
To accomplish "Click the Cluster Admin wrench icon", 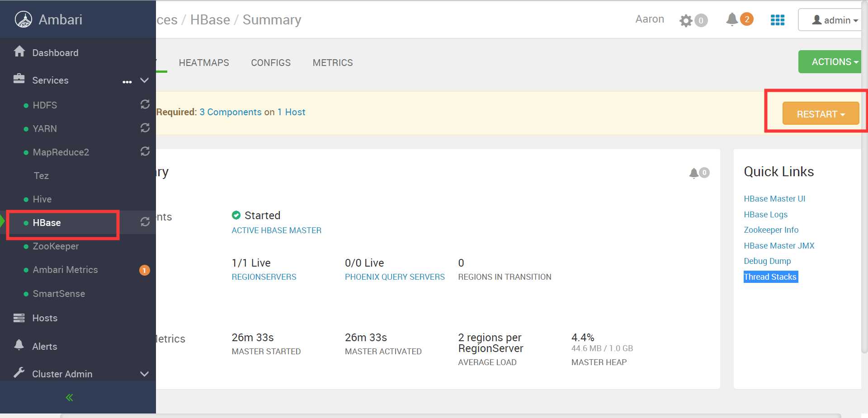I will (19, 372).
